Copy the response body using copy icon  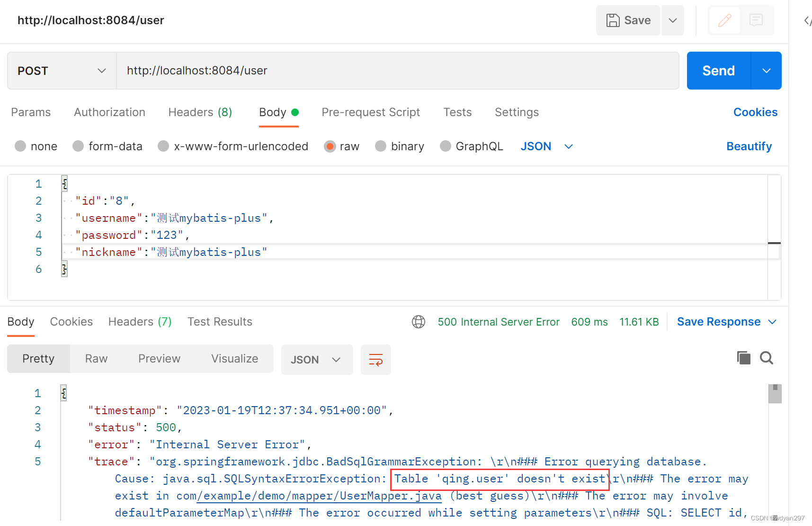tap(743, 358)
